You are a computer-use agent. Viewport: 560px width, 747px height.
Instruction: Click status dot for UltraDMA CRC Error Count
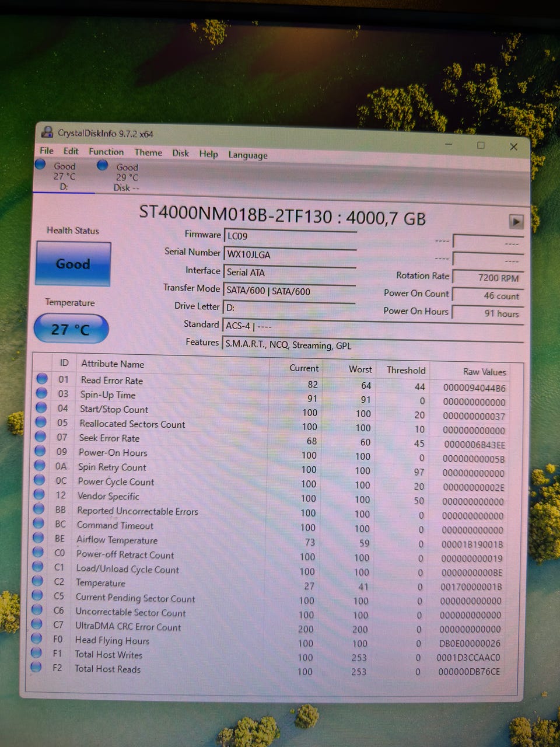coord(37,623)
